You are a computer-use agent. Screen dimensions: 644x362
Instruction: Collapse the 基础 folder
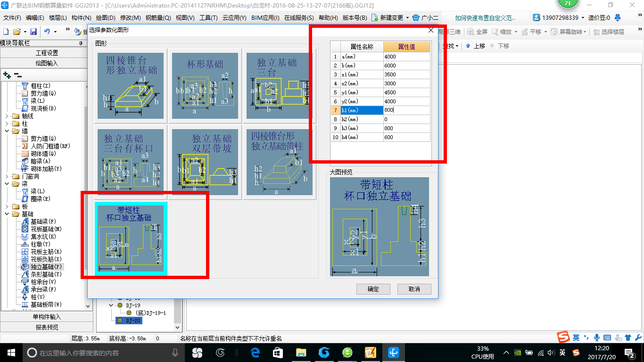point(6,214)
